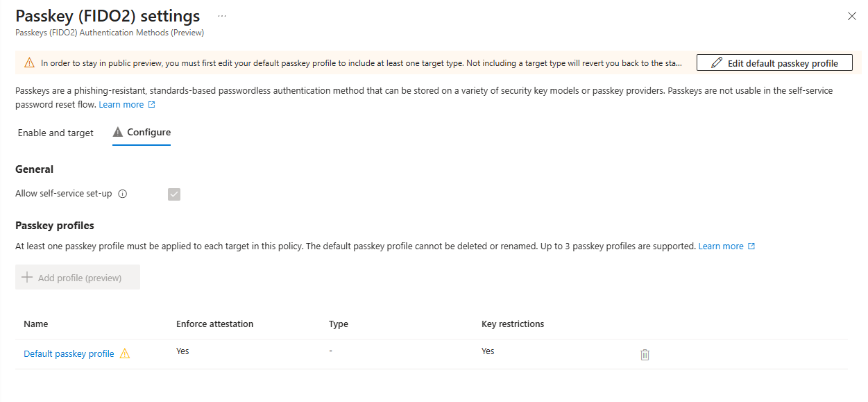Click the Edit default passkey profile button
The image size is (868, 402).
click(774, 62)
